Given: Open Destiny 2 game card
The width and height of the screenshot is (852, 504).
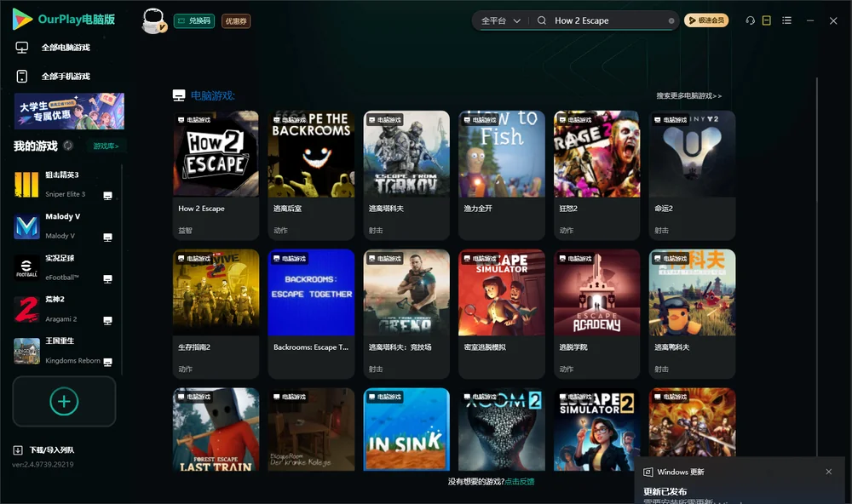Looking at the screenshot, I should (692, 175).
